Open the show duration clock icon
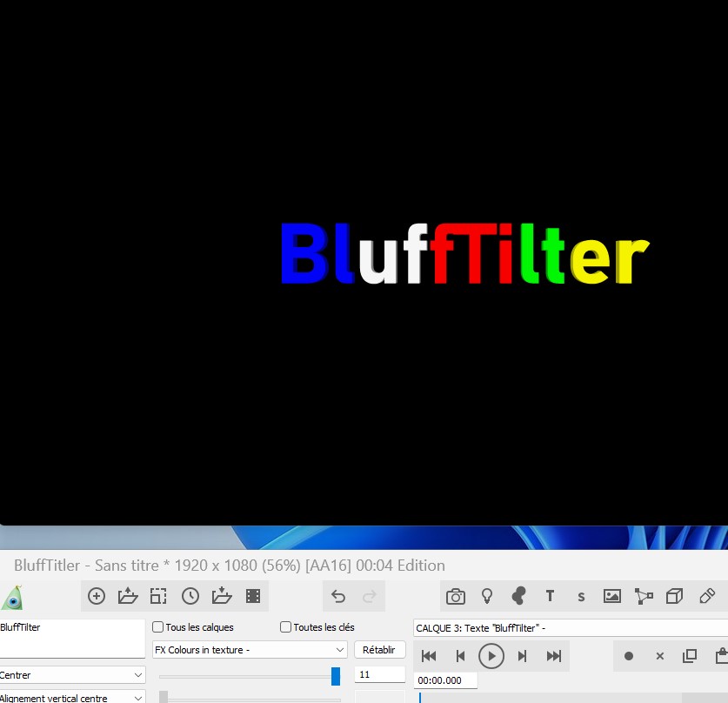 tap(190, 596)
